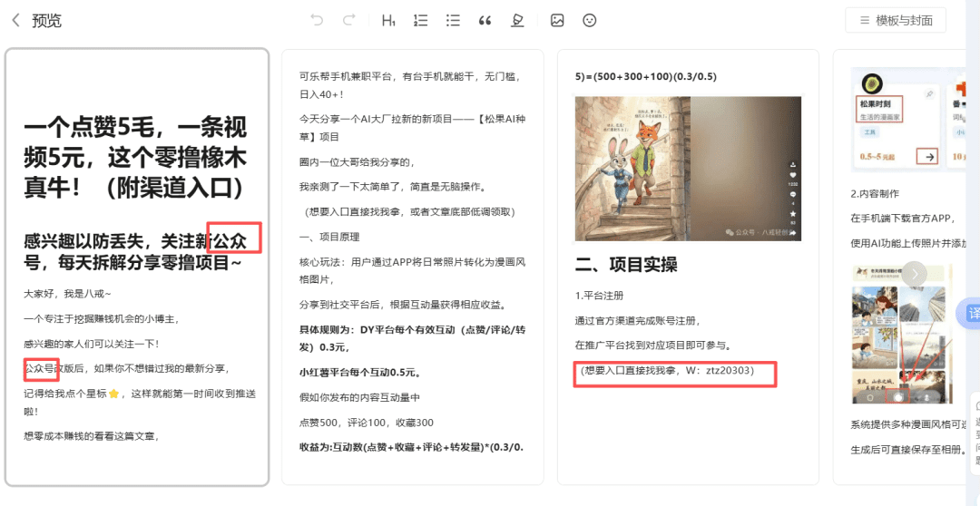
Task: Click the next arrow on comic image
Action: tap(915, 273)
